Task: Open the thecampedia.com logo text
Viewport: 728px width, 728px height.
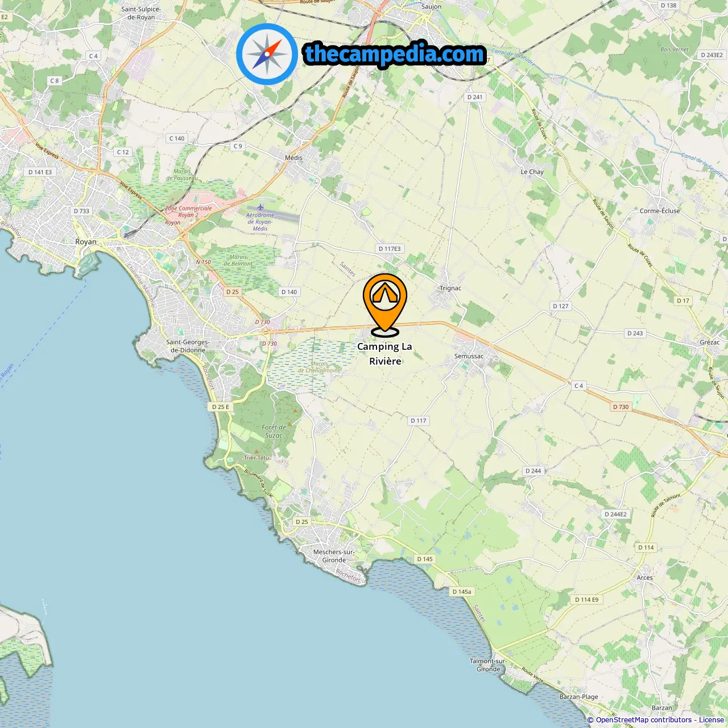Action: [x=395, y=54]
